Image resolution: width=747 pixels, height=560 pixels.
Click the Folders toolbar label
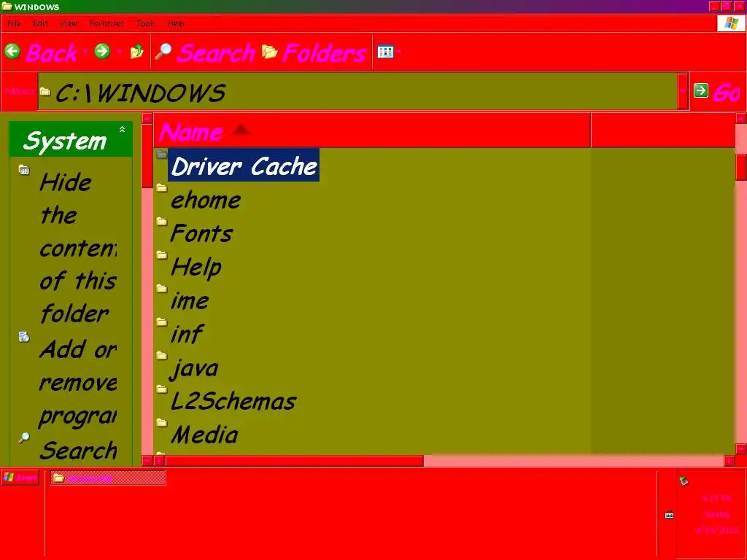click(x=325, y=52)
